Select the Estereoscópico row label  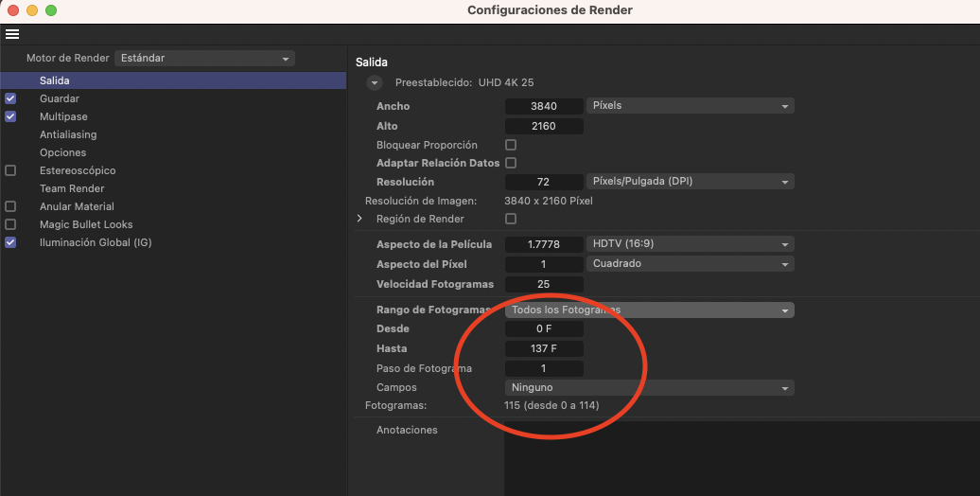click(x=78, y=170)
